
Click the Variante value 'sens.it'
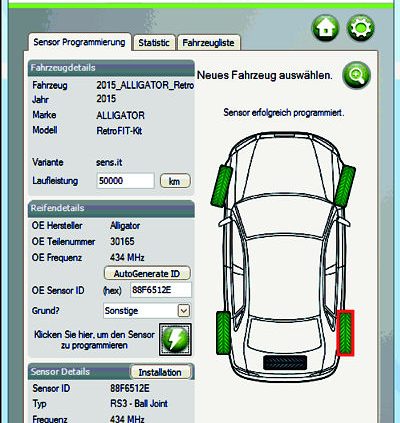point(109,163)
